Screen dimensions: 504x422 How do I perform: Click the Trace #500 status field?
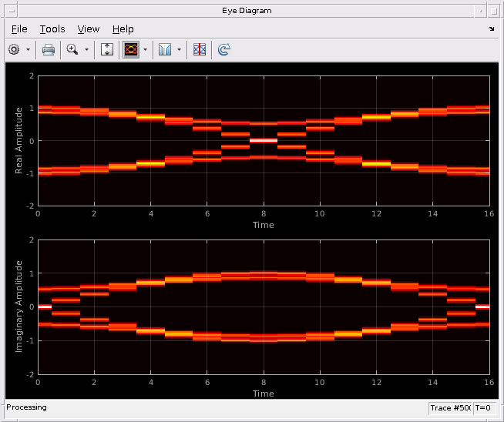click(450, 408)
